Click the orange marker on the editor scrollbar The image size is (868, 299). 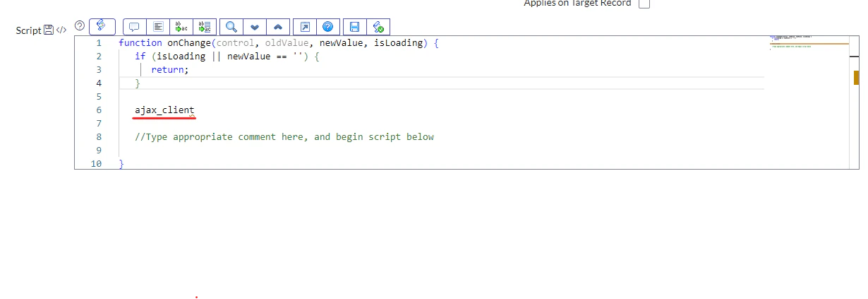pos(856,78)
